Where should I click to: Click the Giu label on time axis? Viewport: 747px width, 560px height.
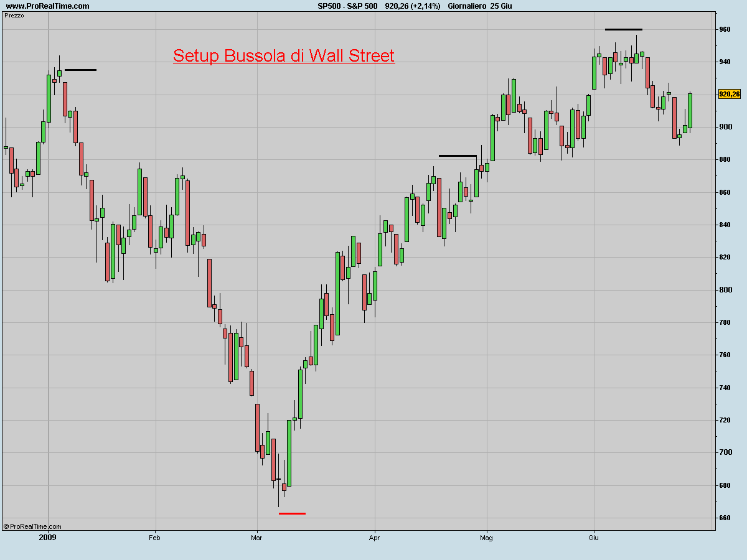pos(593,538)
